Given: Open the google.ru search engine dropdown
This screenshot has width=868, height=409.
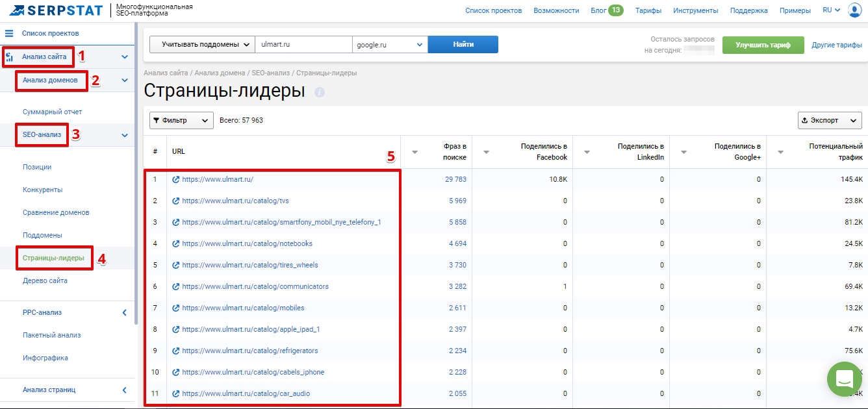Looking at the screenshot, I should click(x=389, y=44).
